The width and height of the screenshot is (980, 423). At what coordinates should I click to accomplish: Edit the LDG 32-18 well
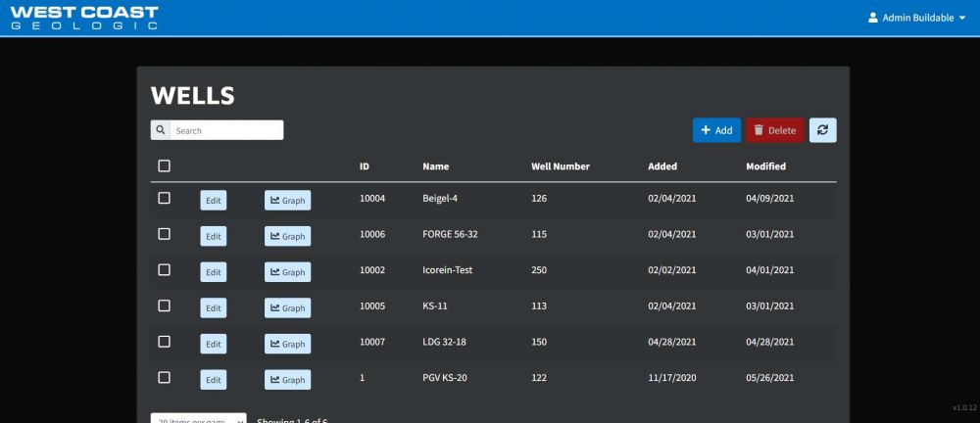213,344
